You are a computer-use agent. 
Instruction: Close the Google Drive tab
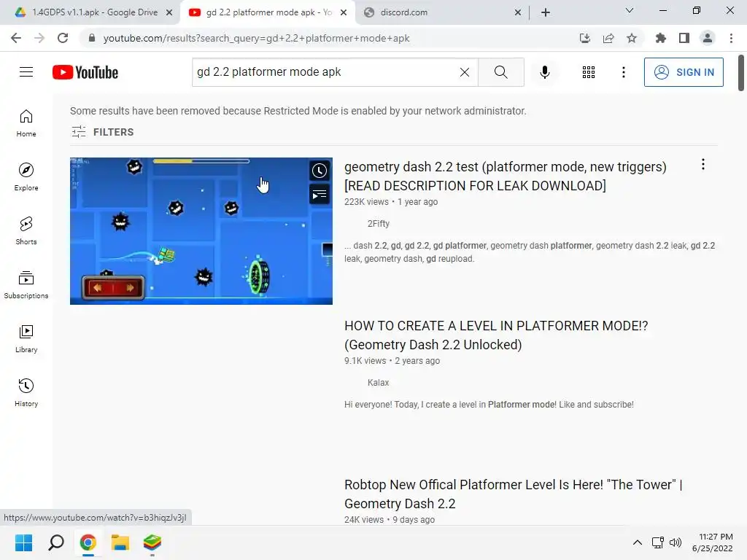169,13
